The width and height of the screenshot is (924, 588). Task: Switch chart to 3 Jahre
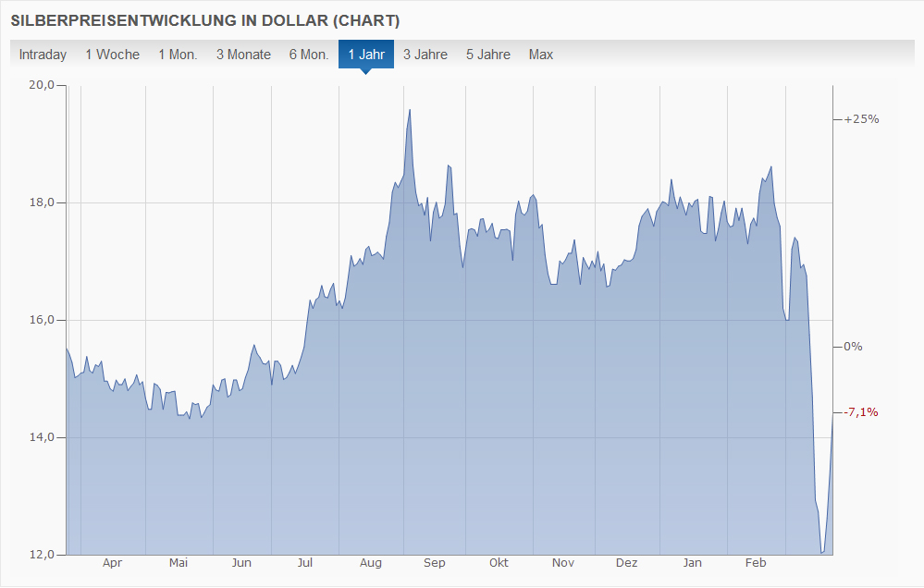click(x=425, y=55)
